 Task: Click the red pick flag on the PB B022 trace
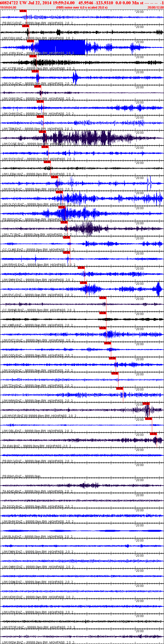pyautogui.click(x=23, y=11)
